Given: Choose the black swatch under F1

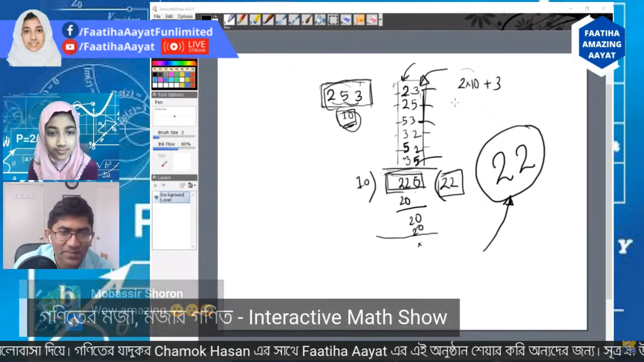Looking at the screenshot, I should tap(155, 74).
